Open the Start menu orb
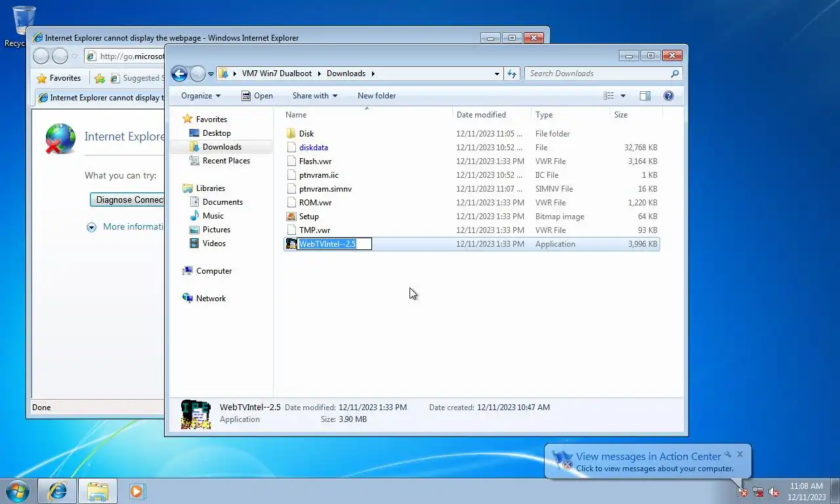Viewport: 840px width, 504px height. coord(18,490)
